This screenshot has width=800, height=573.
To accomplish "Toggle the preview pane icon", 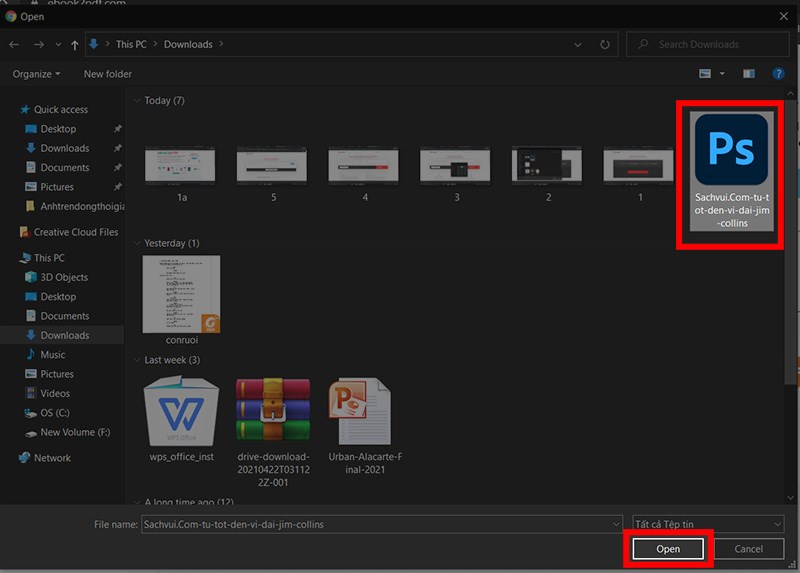I will click(x=749, y=74).
